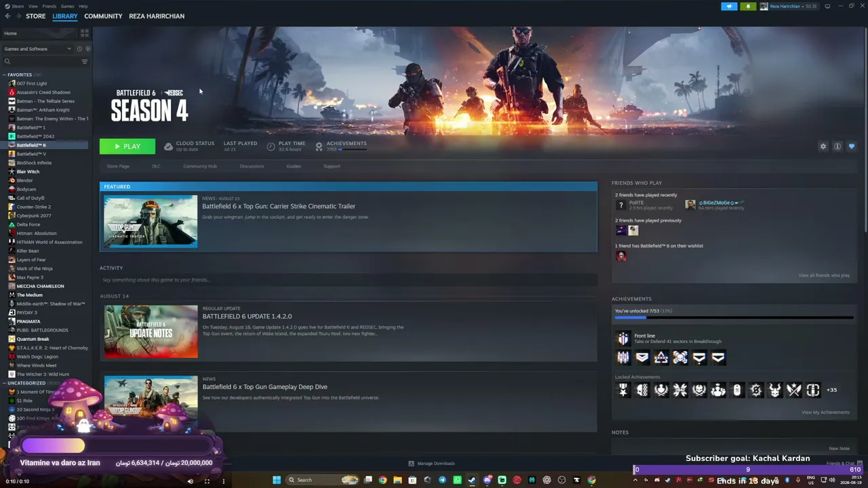Open the Steam menu
The height and width of the screenshot is (488, 868).
click(x=17, y=6)
